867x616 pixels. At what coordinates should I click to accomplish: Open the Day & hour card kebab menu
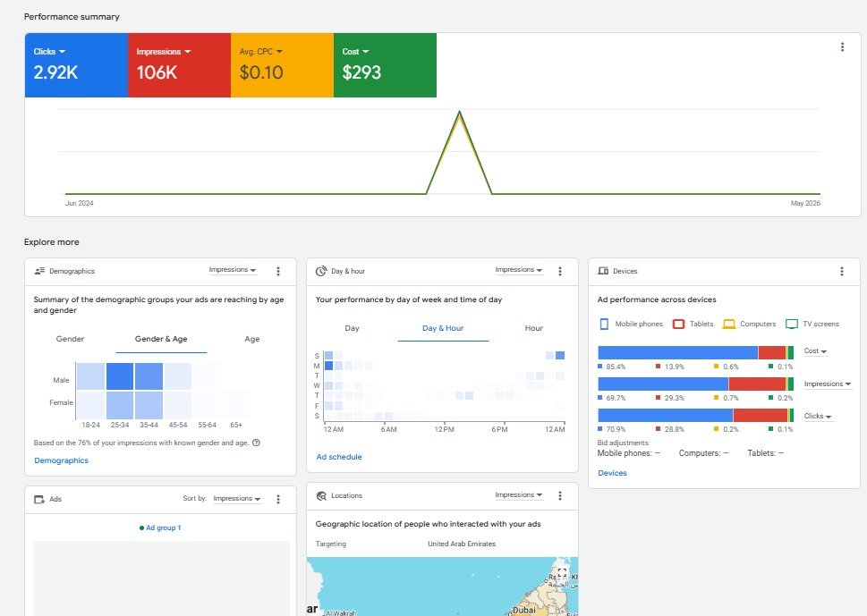(x=559, y=271)
